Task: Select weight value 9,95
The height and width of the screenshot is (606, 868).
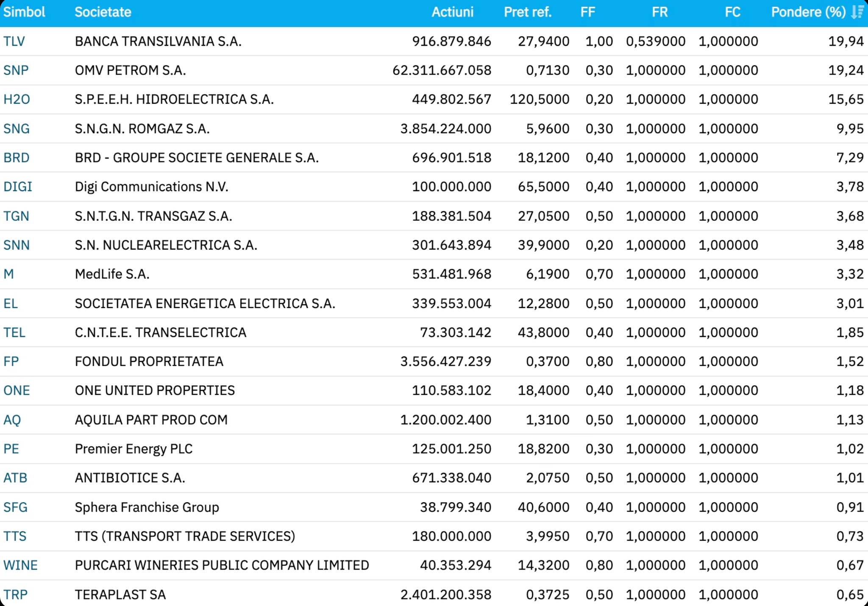Action: tap(850, 129)
